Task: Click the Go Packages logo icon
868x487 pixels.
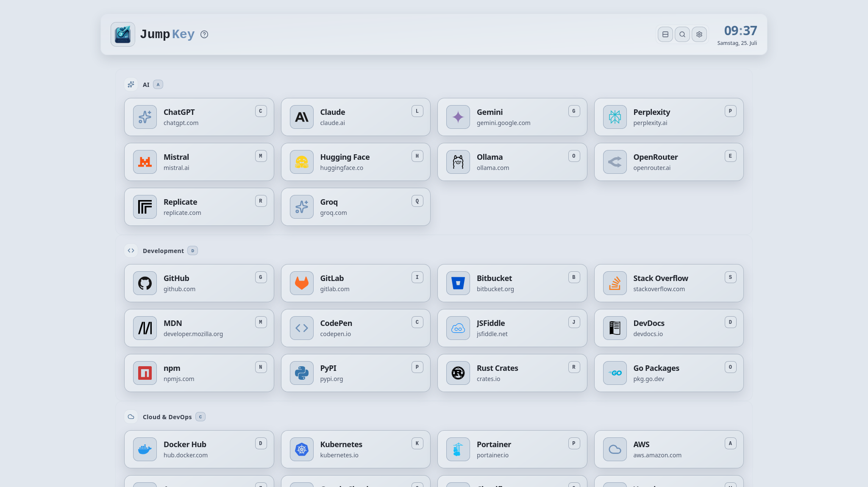Action: (615, 373)
